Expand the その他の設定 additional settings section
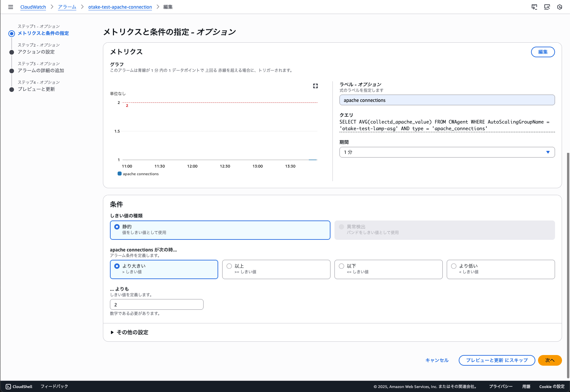This screenshot has height=392, width=570. tap(129, 332)
